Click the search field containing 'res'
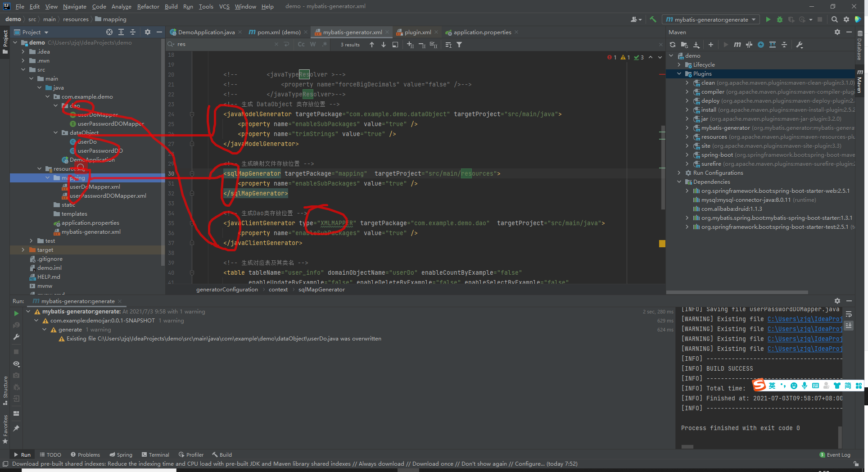 pos(224,44)
